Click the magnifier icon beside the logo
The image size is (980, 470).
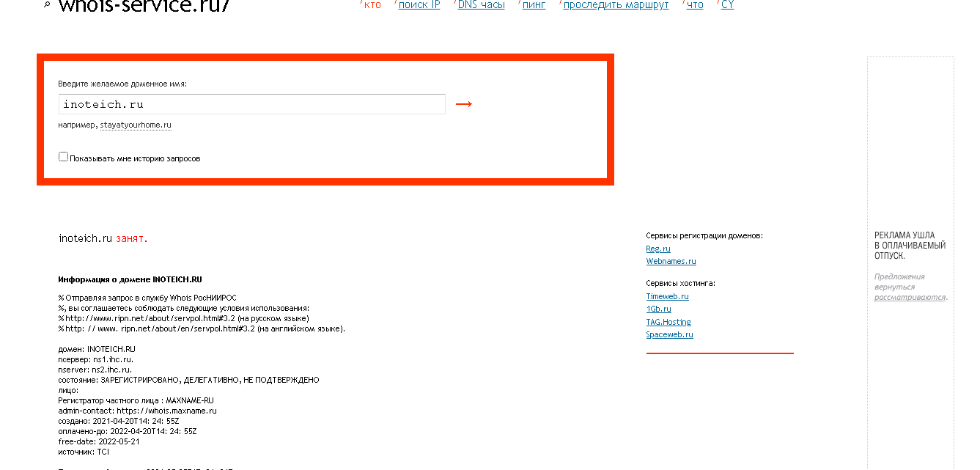pyautogui.click(x=47, y=4)
